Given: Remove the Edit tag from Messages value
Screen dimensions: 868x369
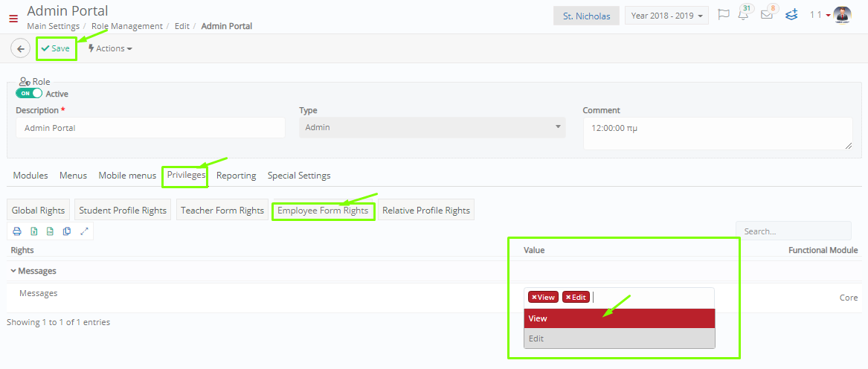Looking at the screenshot, I should coord(568,298).
